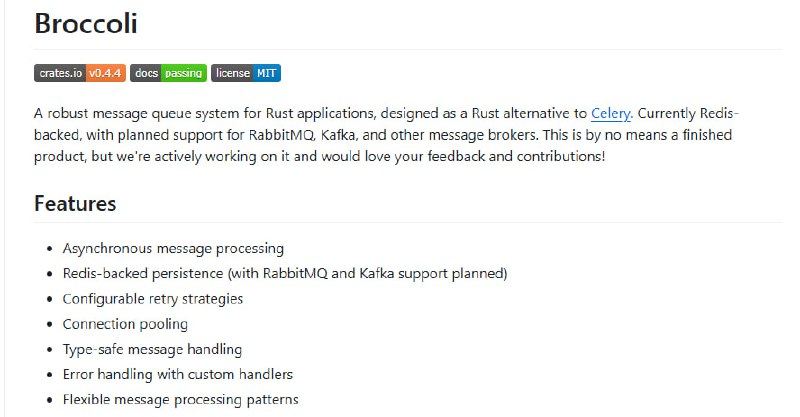Open the crates.io version badge
This screenshot has width=800, height=417.
[x=79, y=73]
